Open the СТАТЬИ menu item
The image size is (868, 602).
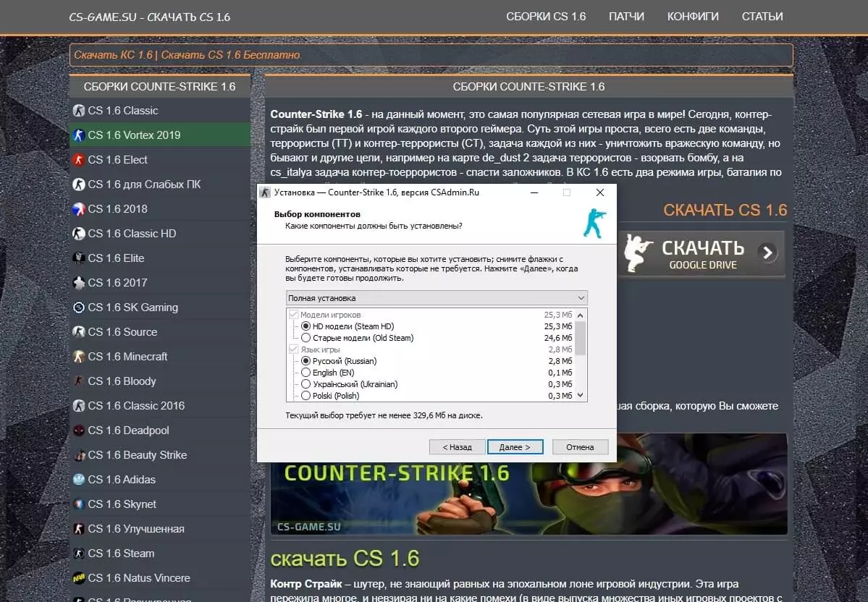pyautogui.click(x=762, y=17)
